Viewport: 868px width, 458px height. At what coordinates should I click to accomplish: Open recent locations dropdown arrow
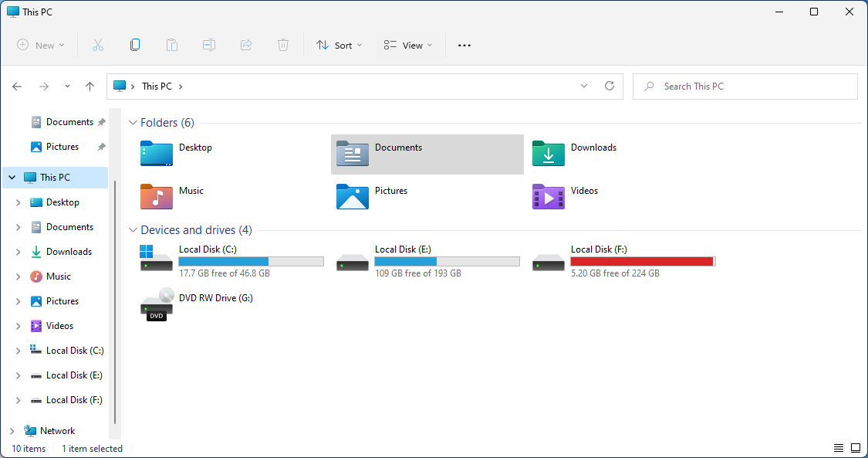pyautogui.click(x=67, y=87)
